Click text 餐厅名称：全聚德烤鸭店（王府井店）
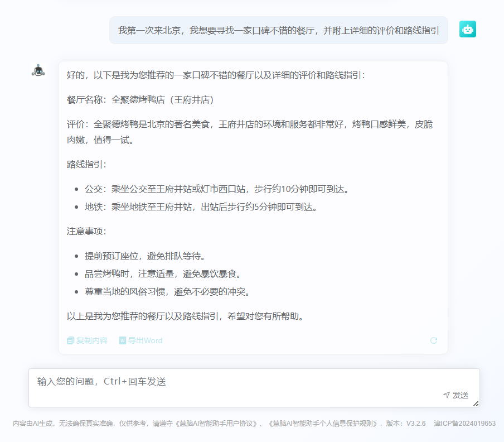504x442 pixels. tap(140, 100)
